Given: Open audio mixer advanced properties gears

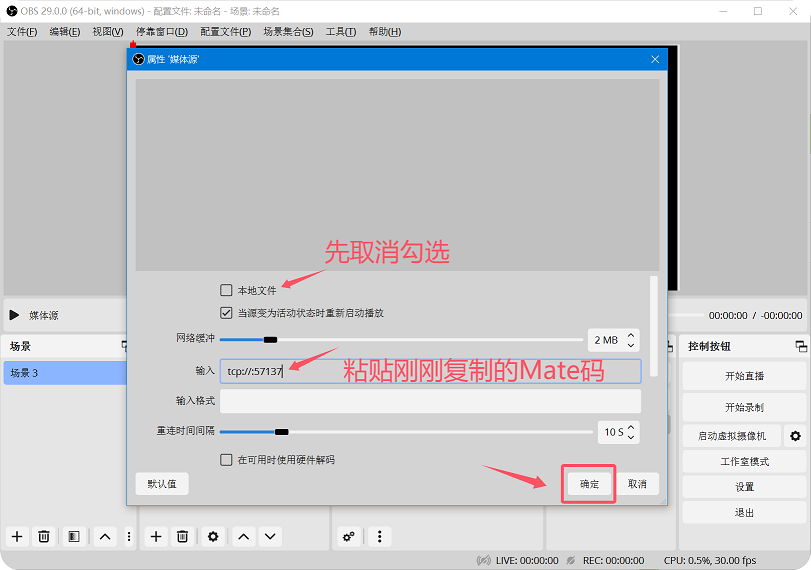Looking at the screenshot, I should (349, 536).
